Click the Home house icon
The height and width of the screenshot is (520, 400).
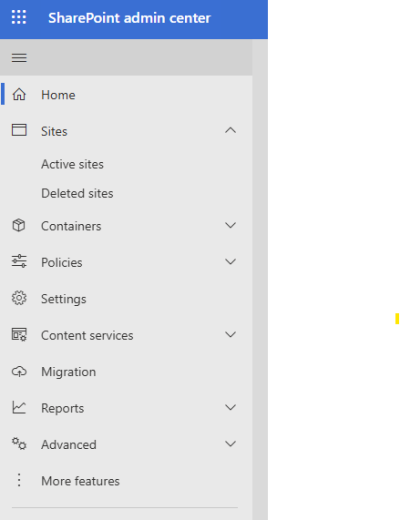point(19,94)
